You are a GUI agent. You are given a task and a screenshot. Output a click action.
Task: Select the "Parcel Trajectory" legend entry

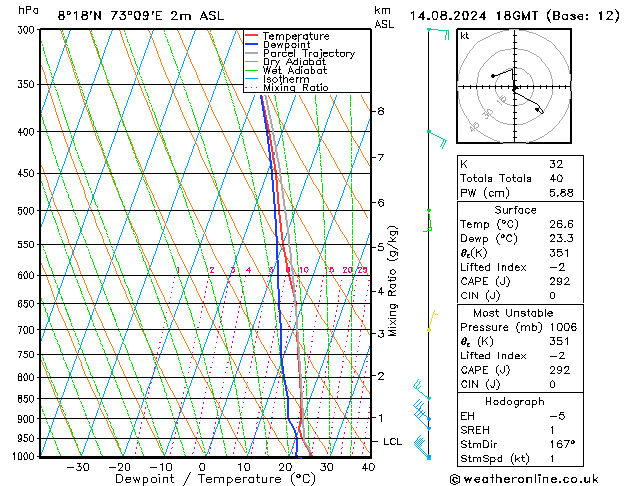click(309, 53)
